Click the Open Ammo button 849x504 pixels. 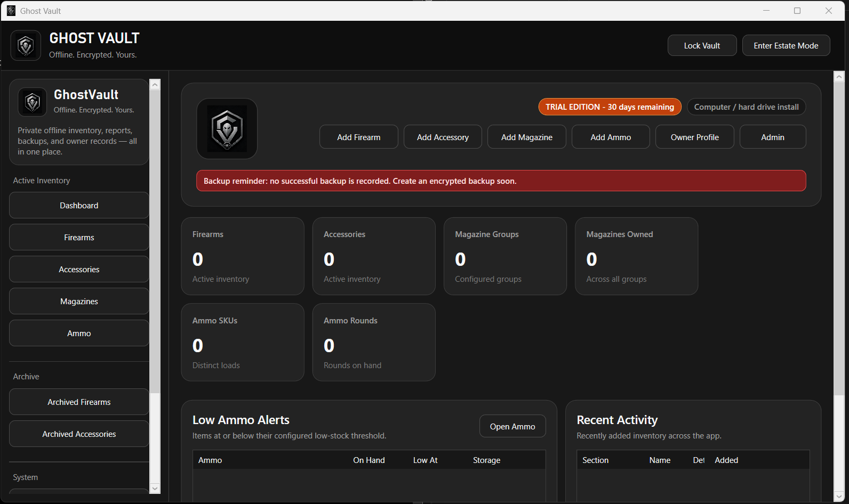click(x=512, y=426)
